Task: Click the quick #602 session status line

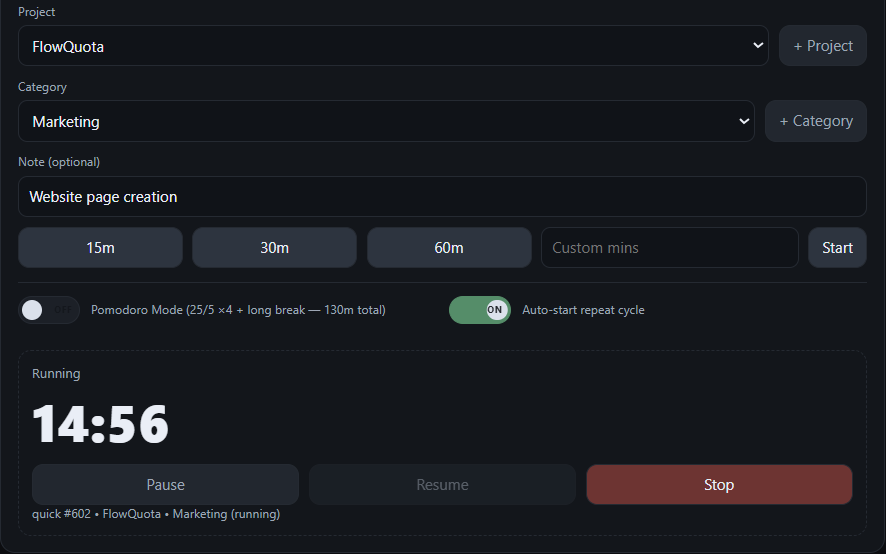Action: pyautogui.click(x=156, y=514)
